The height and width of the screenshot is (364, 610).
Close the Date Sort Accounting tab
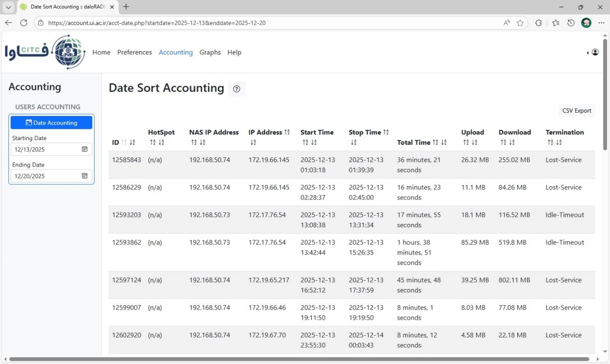click(112, 7)
